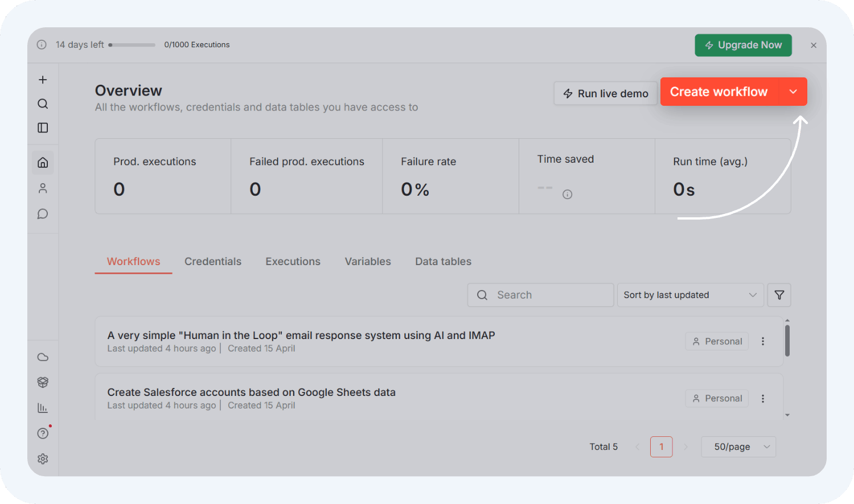Screen dimensions: 854x504
Task: Open the person icon in sidebar
Action: 43,188
